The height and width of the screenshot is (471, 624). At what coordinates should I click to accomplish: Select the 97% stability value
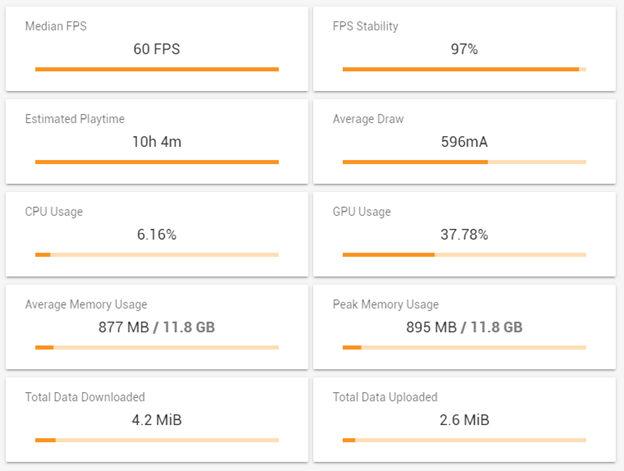[464, 48]
